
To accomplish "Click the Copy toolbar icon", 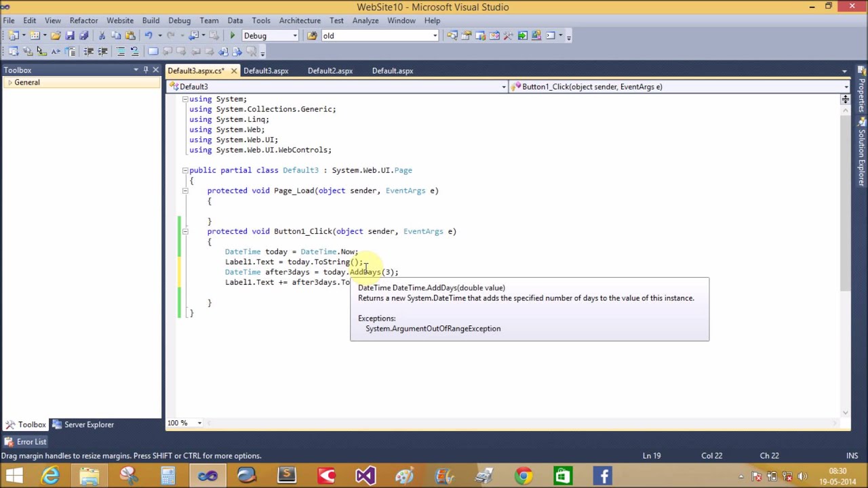I will click(116, 35).
